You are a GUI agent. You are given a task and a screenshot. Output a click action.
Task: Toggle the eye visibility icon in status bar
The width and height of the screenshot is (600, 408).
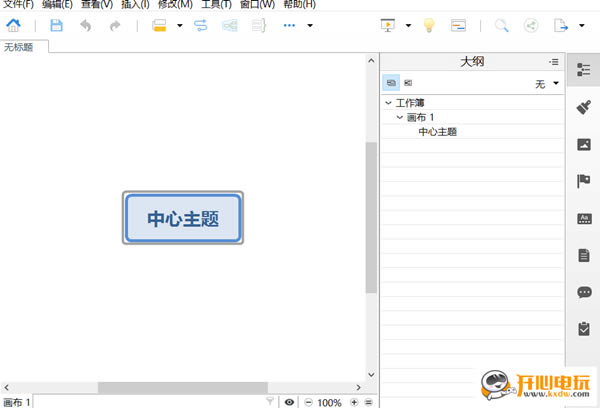click(x=289, y=402)
